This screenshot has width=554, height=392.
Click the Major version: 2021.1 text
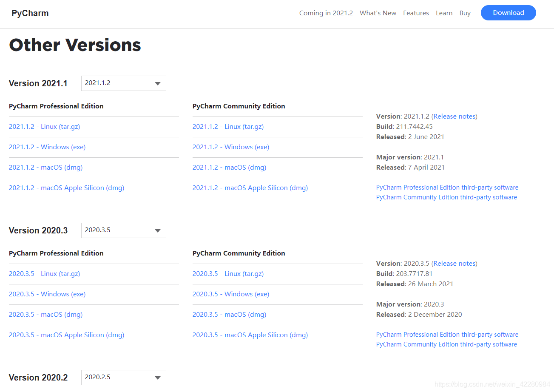[x=410, y=157]
